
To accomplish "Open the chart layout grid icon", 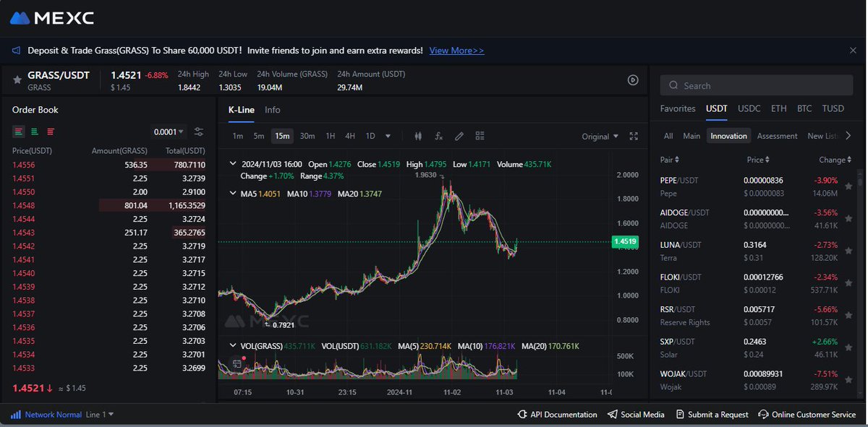I will [x=480, y=136].
